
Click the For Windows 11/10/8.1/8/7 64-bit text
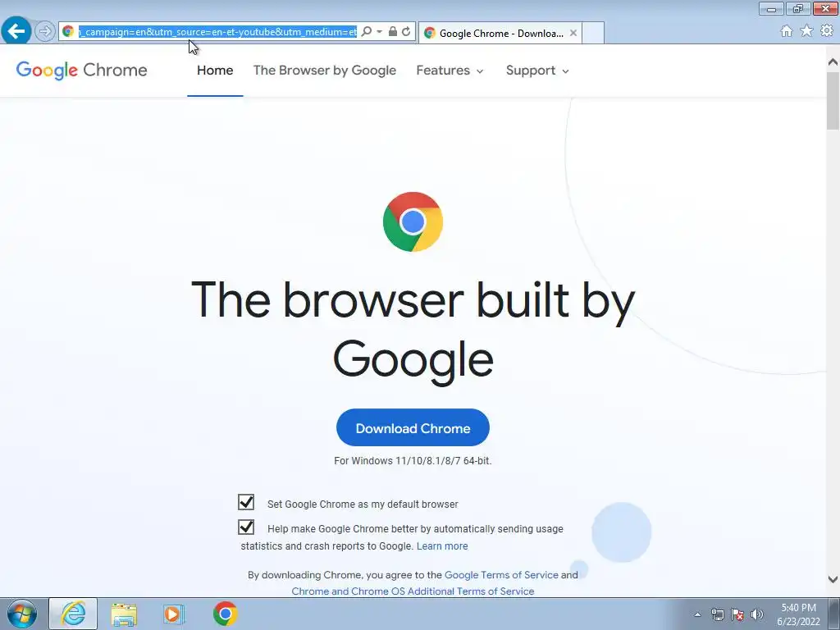tap(413, 461)
